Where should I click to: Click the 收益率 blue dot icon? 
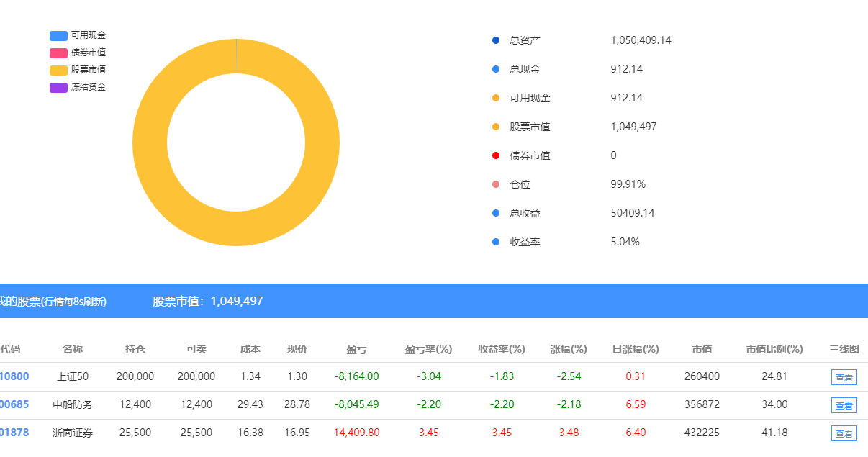pyautogui.click(x=495, y=242)
